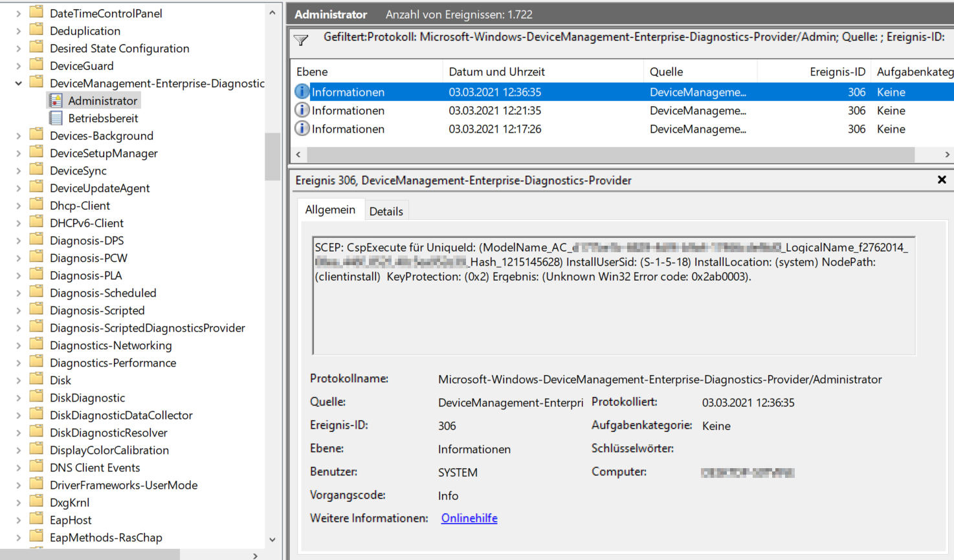This screenshot has height=560, width=954.
Task: Click the filter funnel icon above the event list
Action: coord(301,40)
